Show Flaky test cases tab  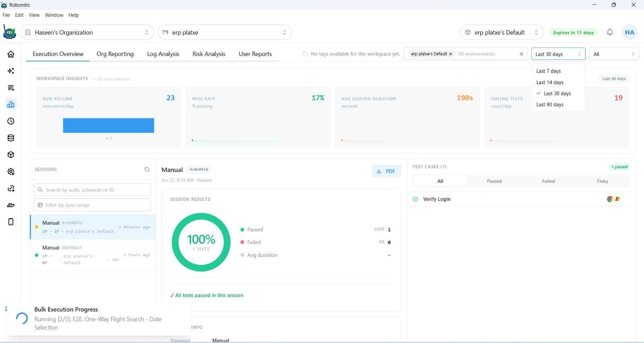click(603, 181)
